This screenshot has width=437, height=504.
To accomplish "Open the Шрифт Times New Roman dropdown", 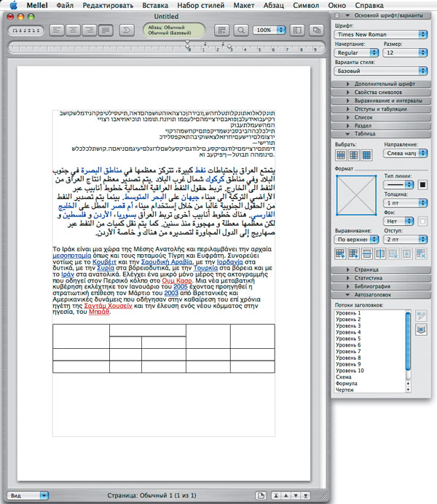I will tap(382, 34).
